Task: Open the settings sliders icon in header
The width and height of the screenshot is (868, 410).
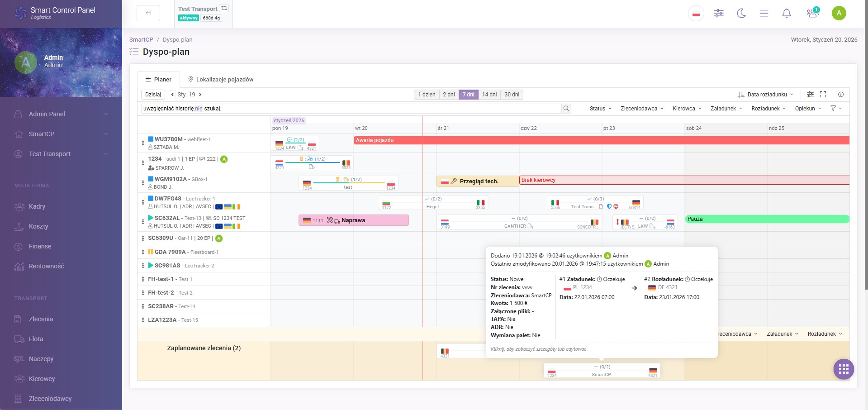Action: pyautogui.click(x=719, y=13)
